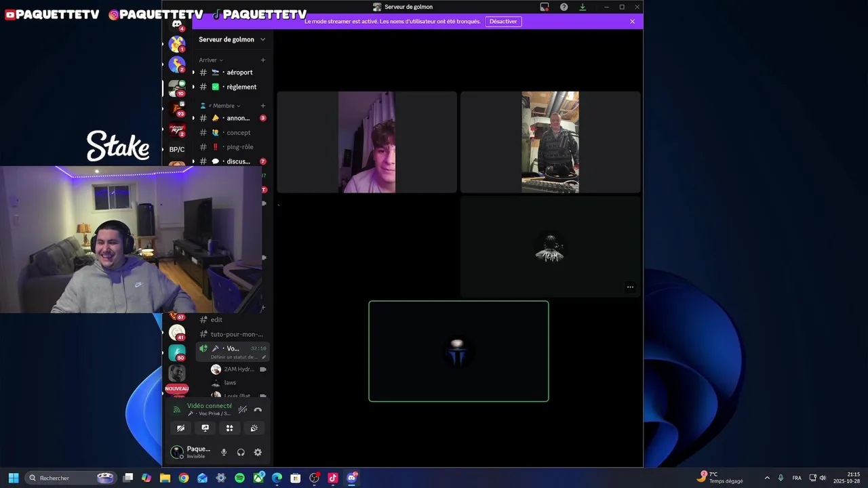Click the Rechercher taskbar search box

tap(71, 478)
